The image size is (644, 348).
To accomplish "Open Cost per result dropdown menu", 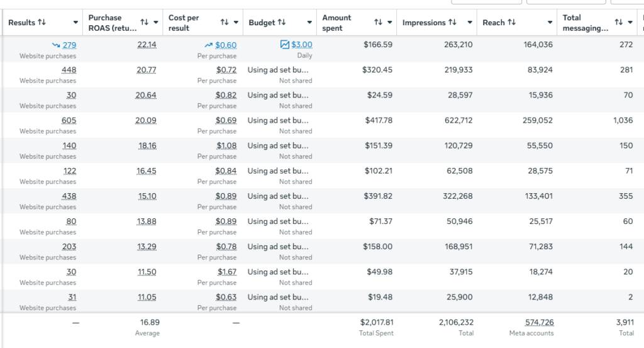I will click(x=236, y=22).
